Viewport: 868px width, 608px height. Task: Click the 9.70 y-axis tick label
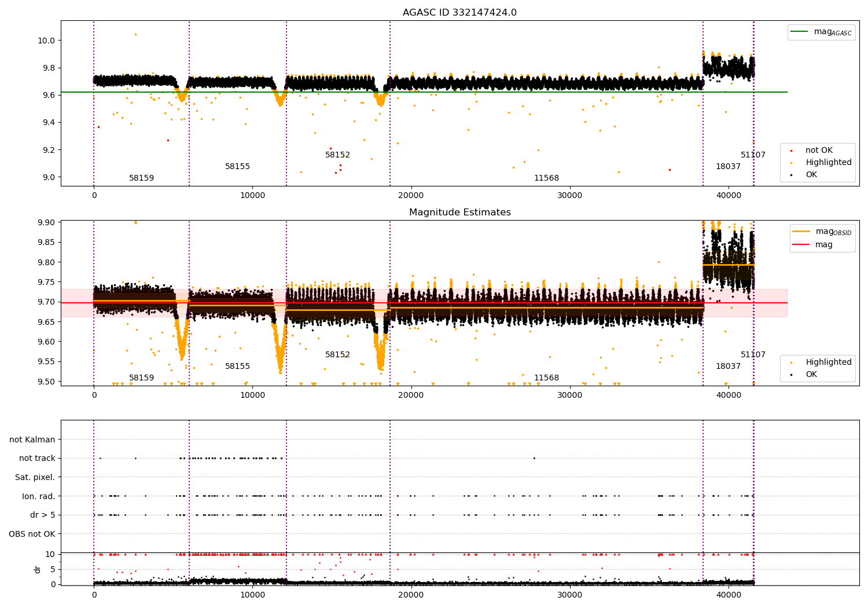(x=46, y=302)
